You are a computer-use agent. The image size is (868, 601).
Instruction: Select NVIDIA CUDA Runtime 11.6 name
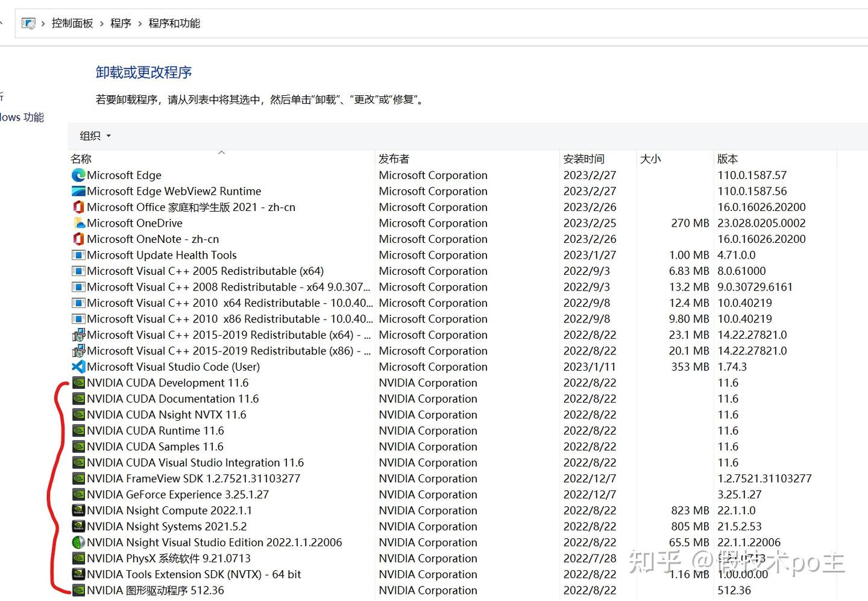click(156, 431)
